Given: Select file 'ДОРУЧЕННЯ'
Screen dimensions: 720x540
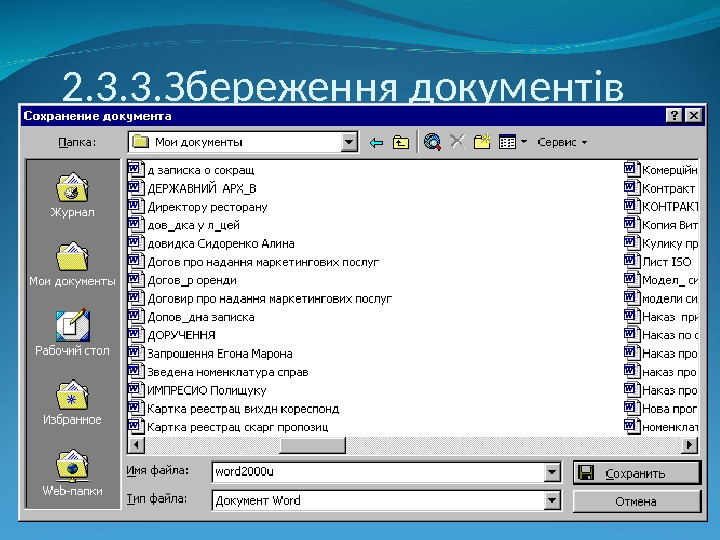Looking at the screenshot, I should tap(181, 336).
